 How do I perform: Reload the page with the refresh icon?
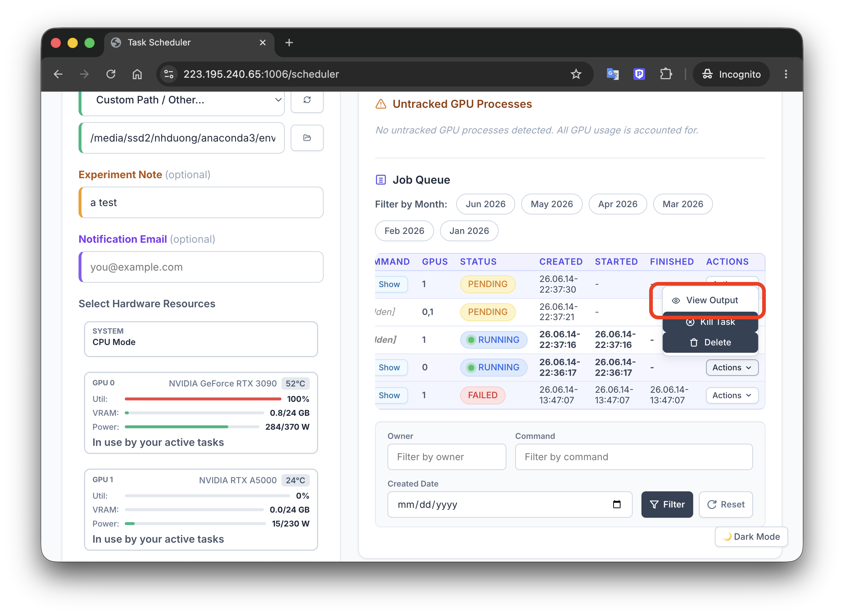coord(111,74)
